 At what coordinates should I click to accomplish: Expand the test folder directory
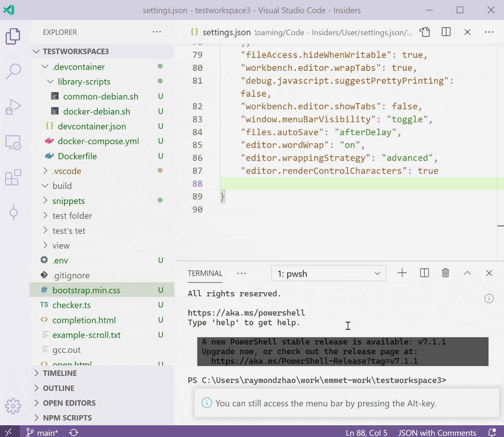click(102, 216)
